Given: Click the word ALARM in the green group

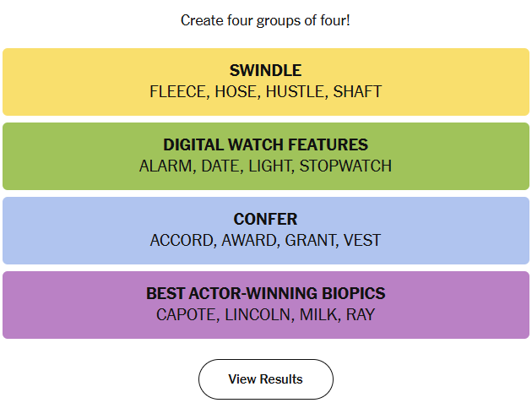Looking at the screenshot, I should [x=166, y=166].
